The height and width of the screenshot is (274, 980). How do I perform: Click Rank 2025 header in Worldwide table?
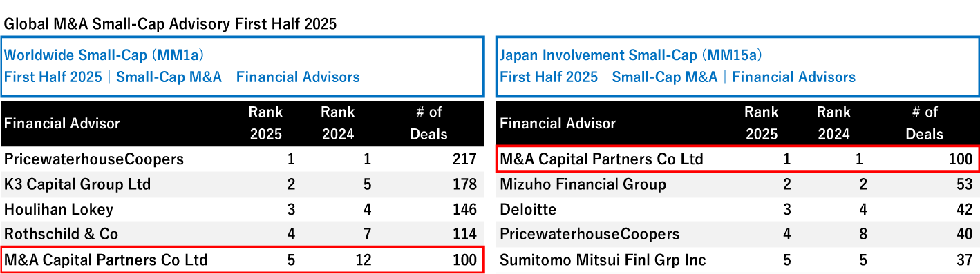point(265,123)
